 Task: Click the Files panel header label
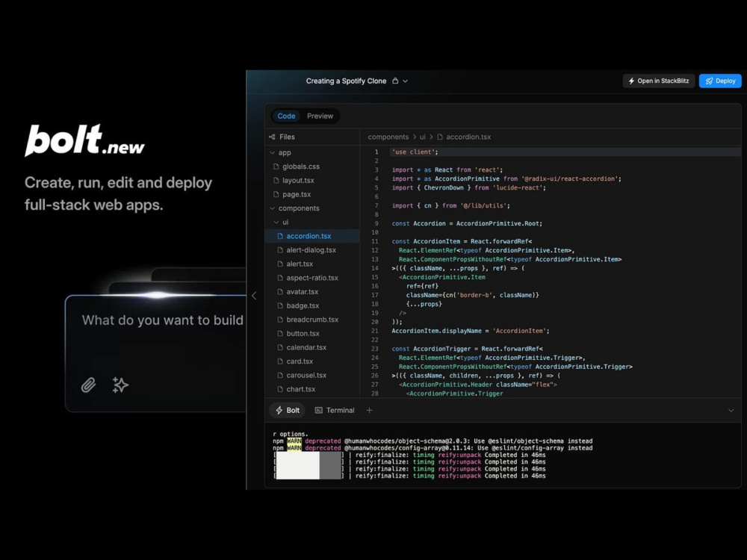tap(287, 137)
